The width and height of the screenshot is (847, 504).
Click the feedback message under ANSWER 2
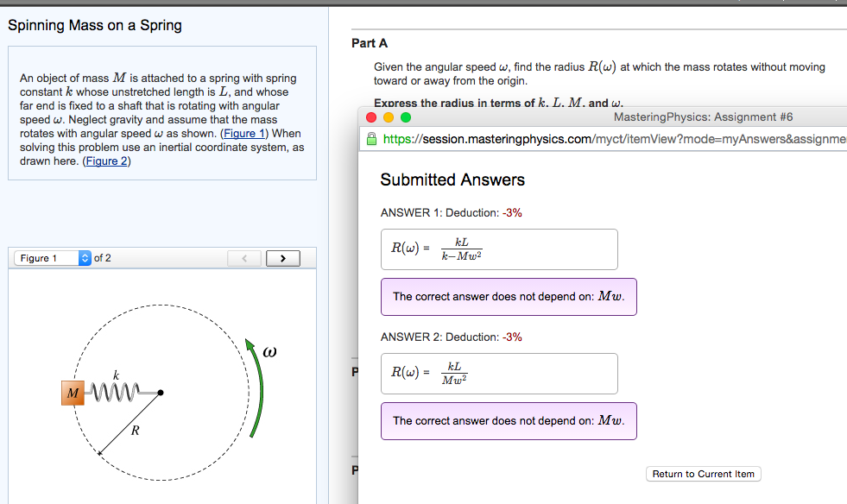click(508, 420)
